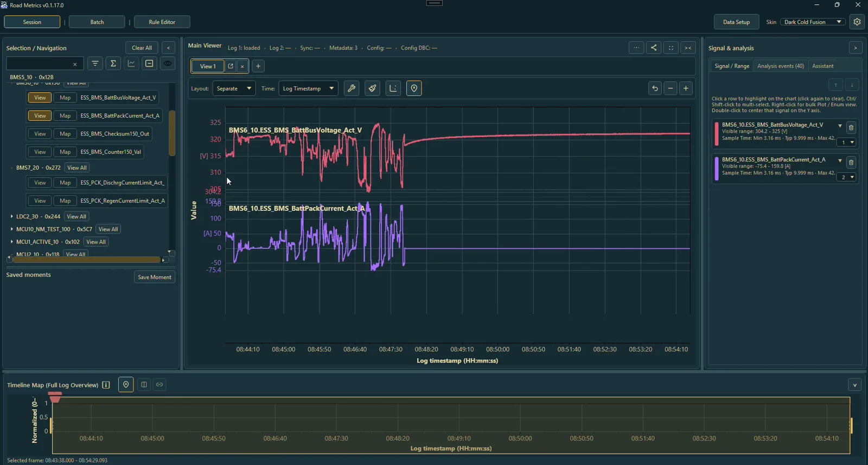Click the >< compress panel icon
868x465 pixels.
click(x=688, y=48)
